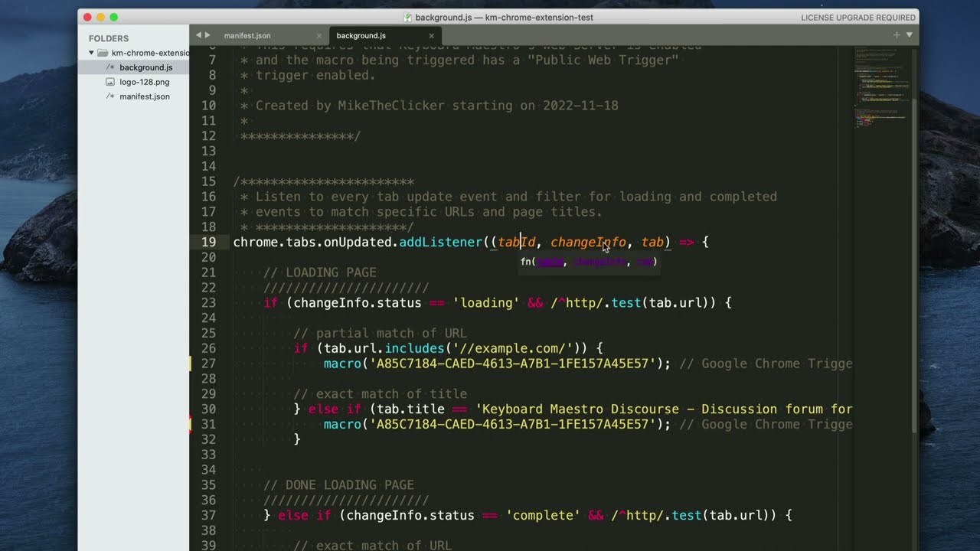
Task: Click the '// LOADING PAGE' comment
Action: (320, 272)
